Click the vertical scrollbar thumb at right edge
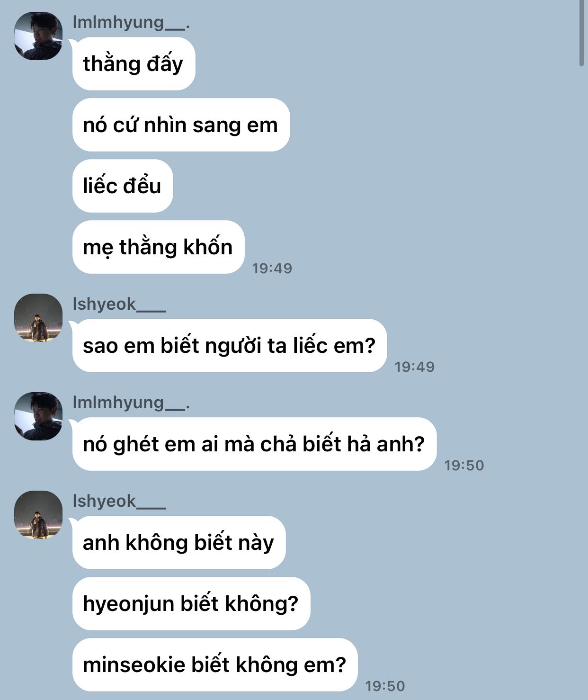This screenshot has width=588, height=700. click(582, 33)
